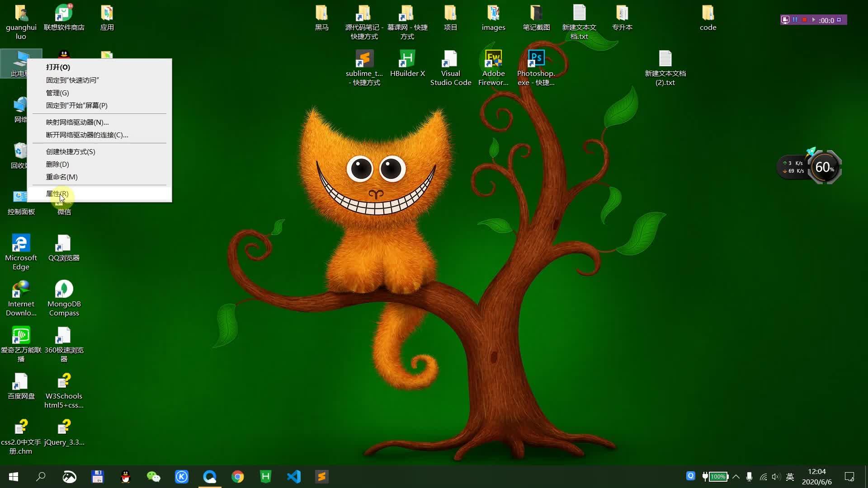Choose 固定到"快速访问" menu entry
This screenshot has width=868, height=488.
click(99, 80)
